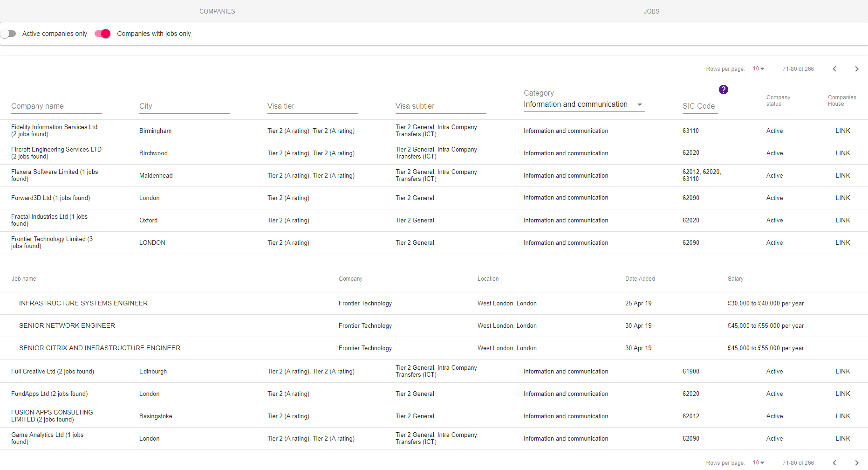Switch to the JOBS tab
Screen dimensions: 868x470
coord(651,11)
